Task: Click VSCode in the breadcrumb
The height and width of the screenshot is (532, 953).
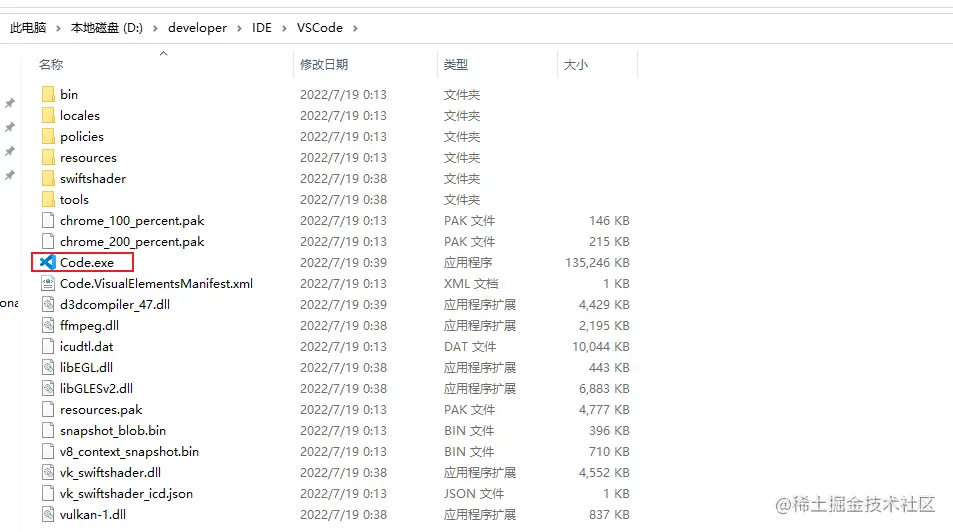Action: click(320, 28)
